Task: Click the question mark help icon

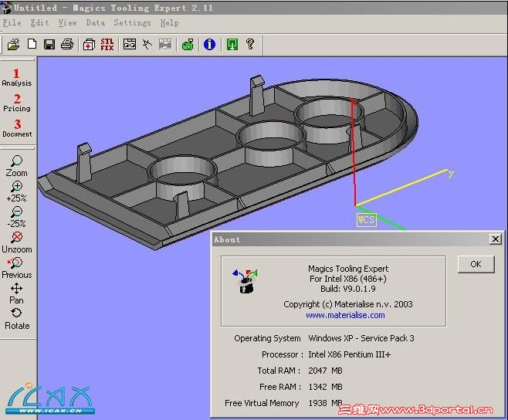Action: (x=250, y=44)
